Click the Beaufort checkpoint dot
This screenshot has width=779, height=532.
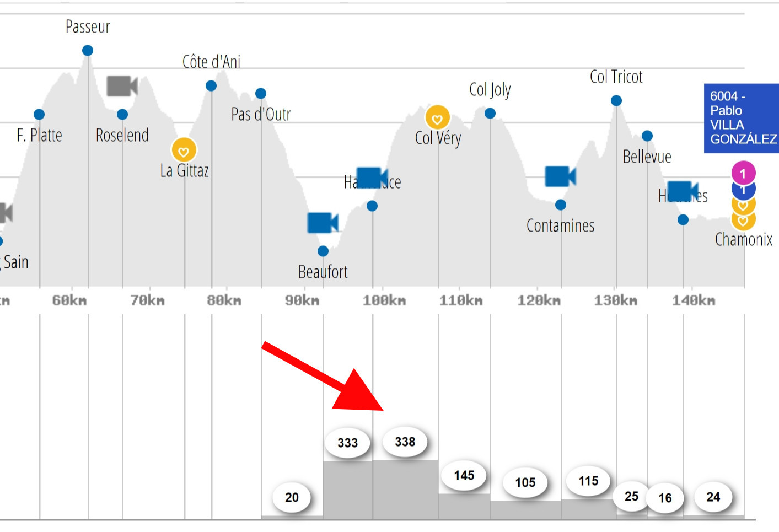[323, 251]
